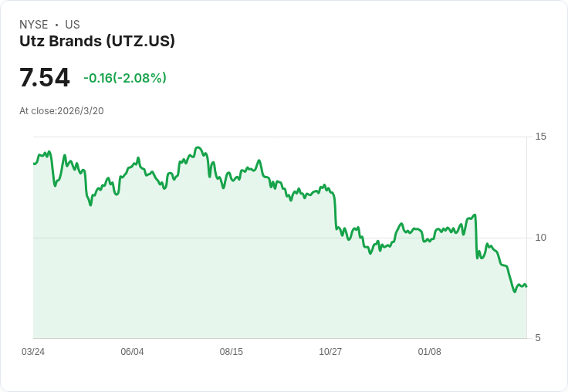568x392 pixels.
Task: Click the At close:2026/3/20 timestamp
Action: 62,111
